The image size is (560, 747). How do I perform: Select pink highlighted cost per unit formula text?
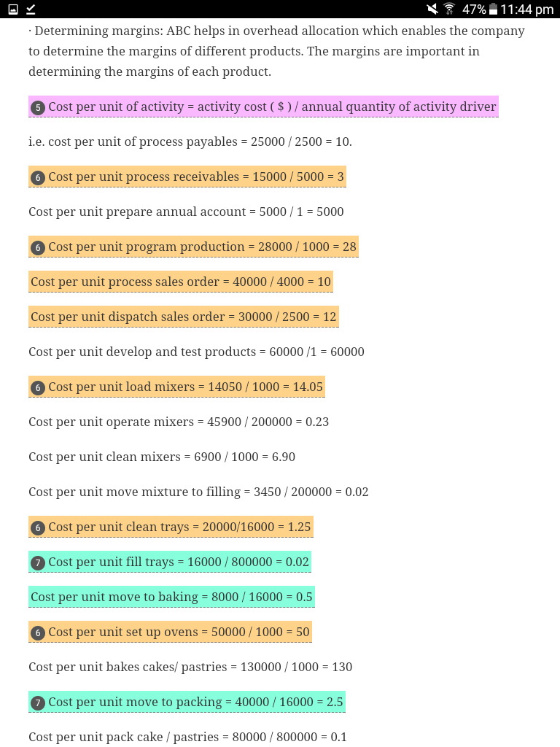(x=272, y=107)
